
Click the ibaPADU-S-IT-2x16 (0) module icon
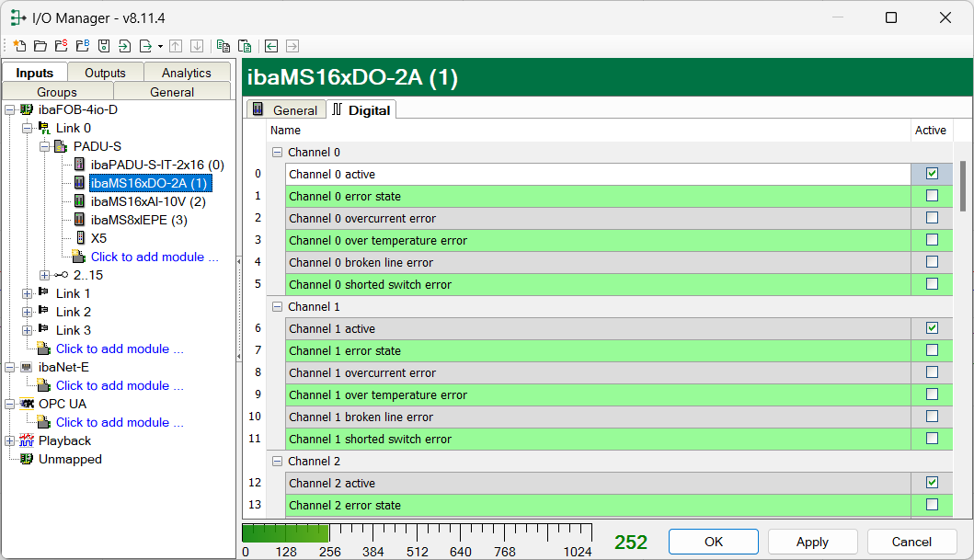[79, 165]
